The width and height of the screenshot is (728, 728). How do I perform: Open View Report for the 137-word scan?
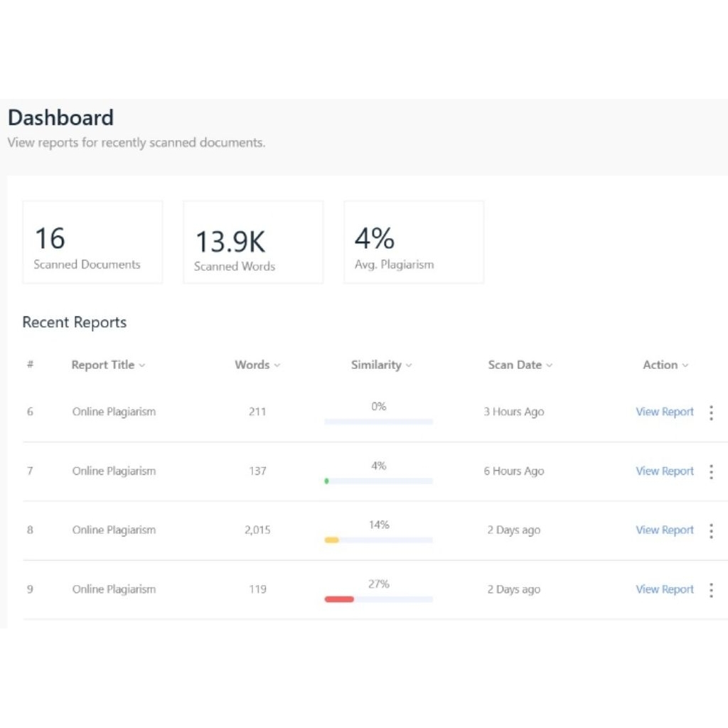click(664, 471)
